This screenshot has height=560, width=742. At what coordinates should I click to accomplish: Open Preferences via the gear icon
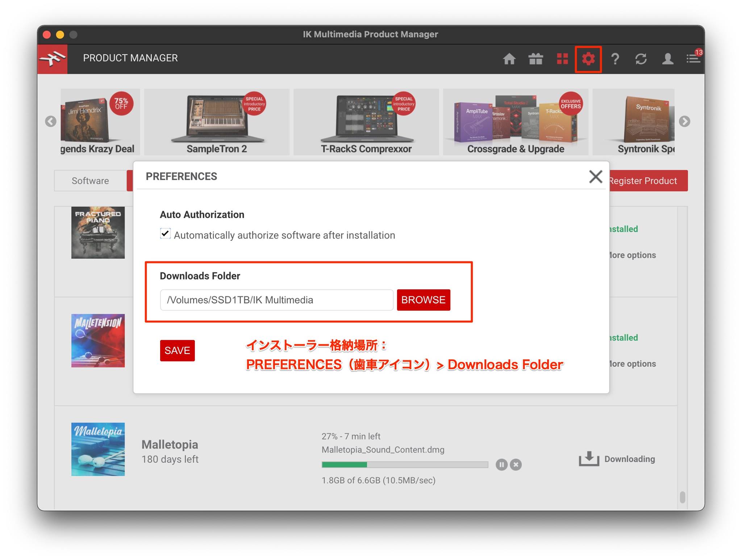(x=588, y=59)
